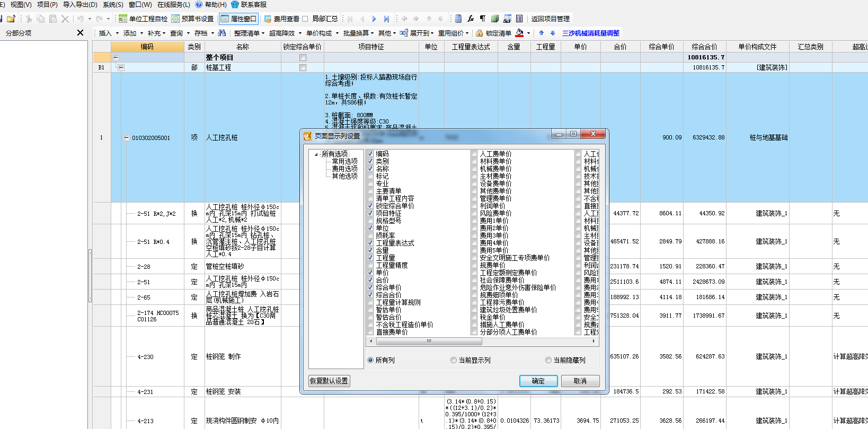Select 当前隐藏列 radio button

(548, 360)
